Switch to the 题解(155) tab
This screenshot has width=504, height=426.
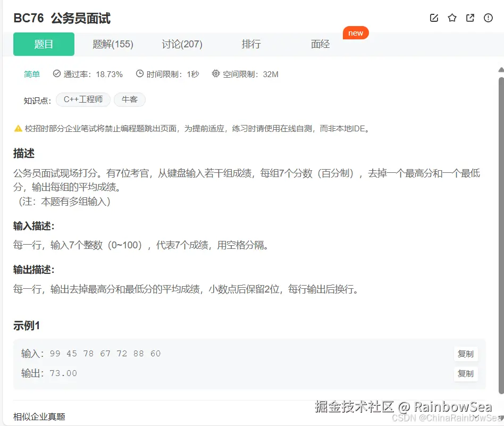[113, 45]
